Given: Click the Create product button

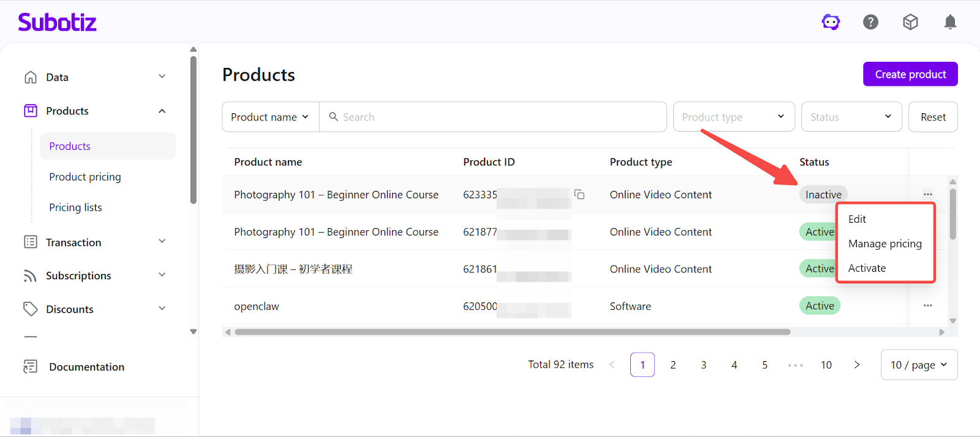Looking at the screenshot, I should (910, 74).
